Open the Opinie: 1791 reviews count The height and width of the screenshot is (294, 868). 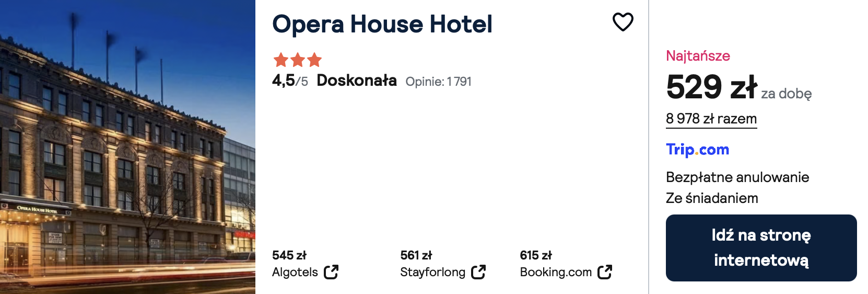coord(439,82)
